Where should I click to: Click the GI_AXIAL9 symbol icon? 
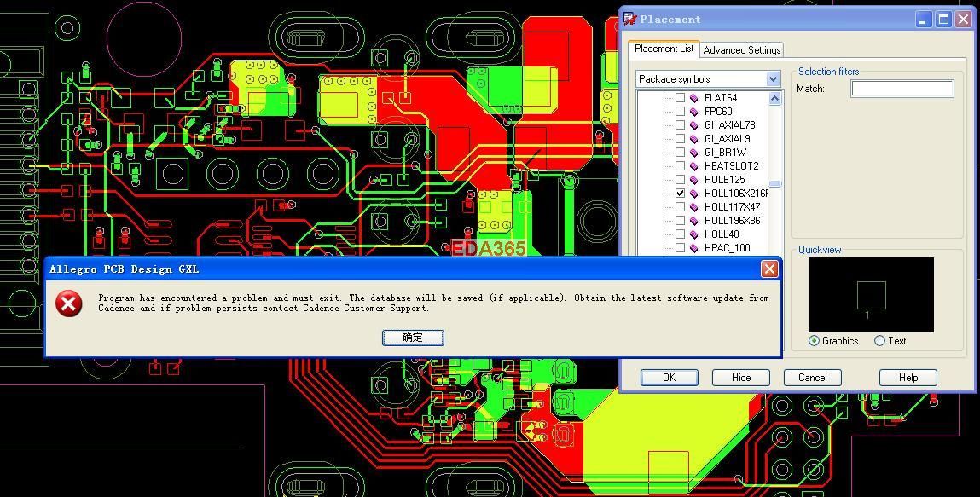(693, 139)
